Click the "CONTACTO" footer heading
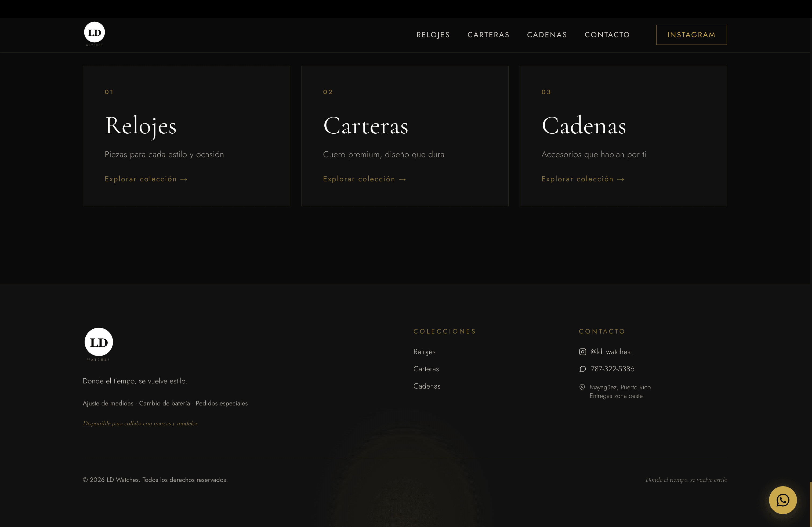812x527 pixels. coord(602,331)
